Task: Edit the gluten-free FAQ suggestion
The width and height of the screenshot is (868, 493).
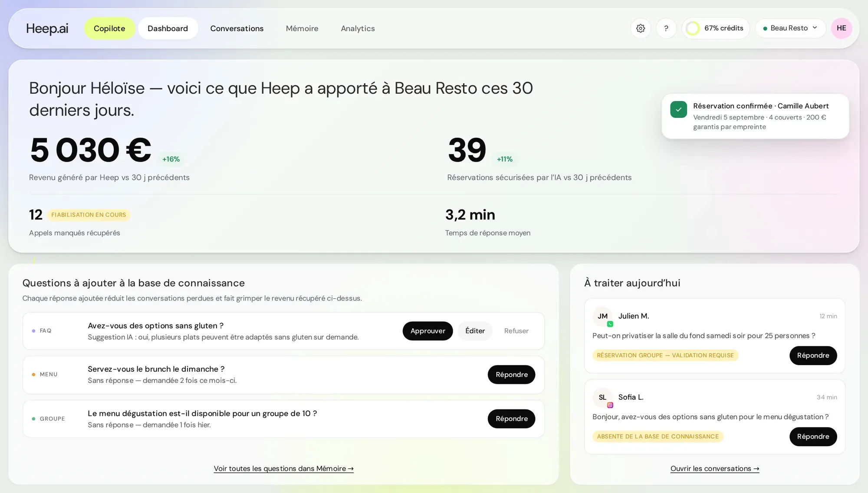Action: [x=475, y=331]
